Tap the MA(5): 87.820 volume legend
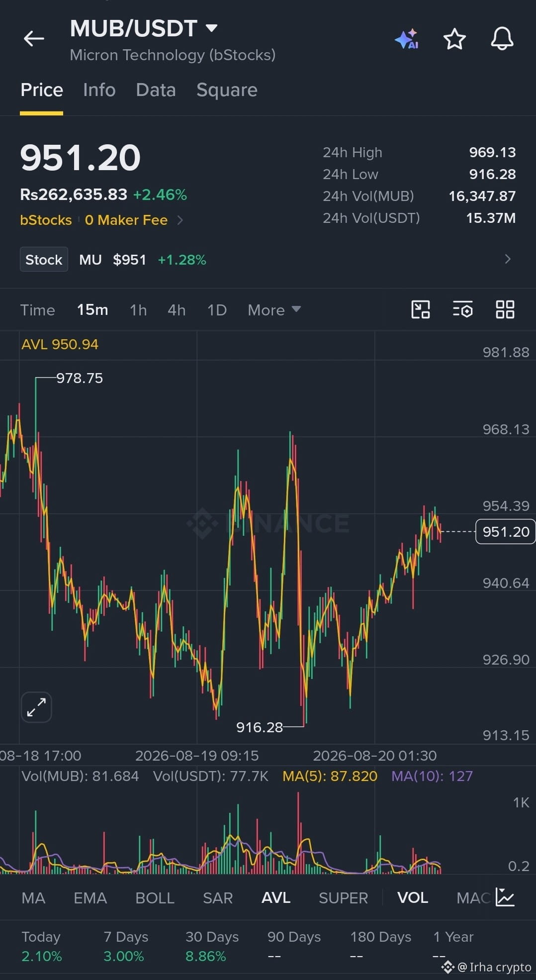This screenshot has height=980, width=536. click(x=330, y=776)
